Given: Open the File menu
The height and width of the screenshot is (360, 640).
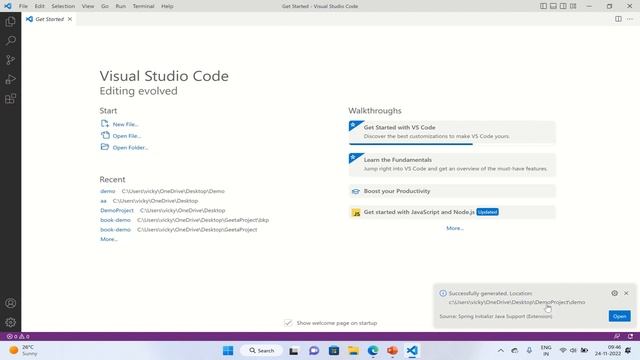Looking at the screenshot, I should point(23,6).
